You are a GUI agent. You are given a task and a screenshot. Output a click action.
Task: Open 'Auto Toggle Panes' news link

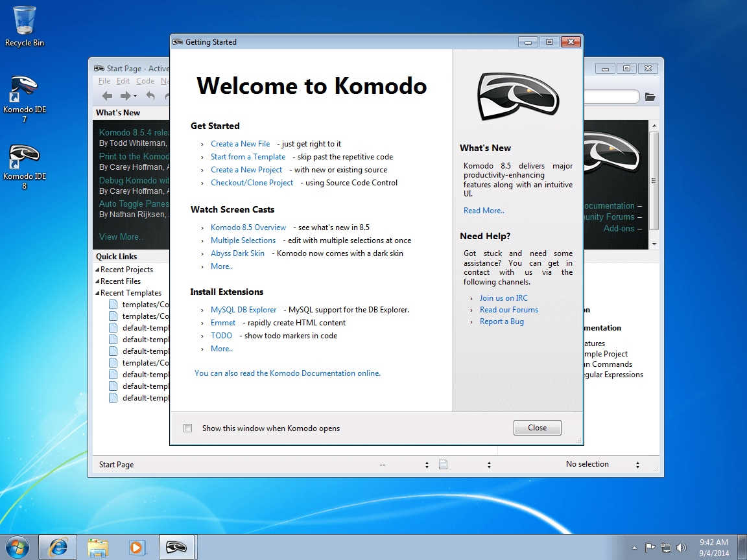pyautogui.click(x=134, y=204)
